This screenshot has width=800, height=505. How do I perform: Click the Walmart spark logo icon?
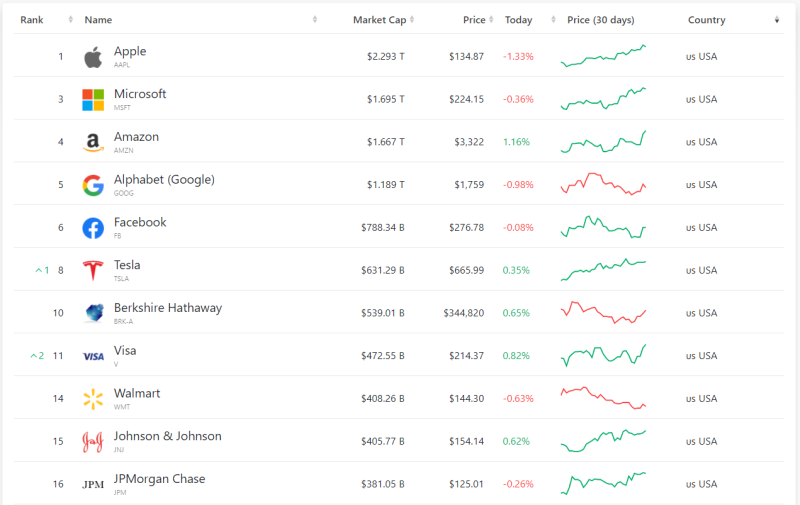tap(93, 399)
